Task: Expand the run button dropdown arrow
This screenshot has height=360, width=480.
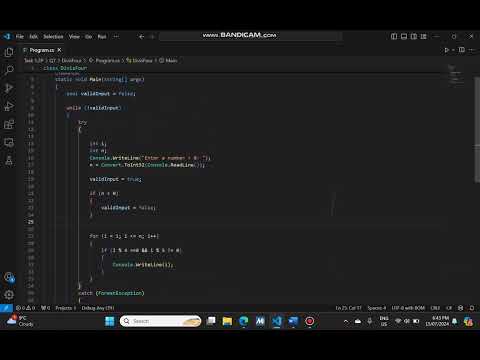Action: coord(453,50)
